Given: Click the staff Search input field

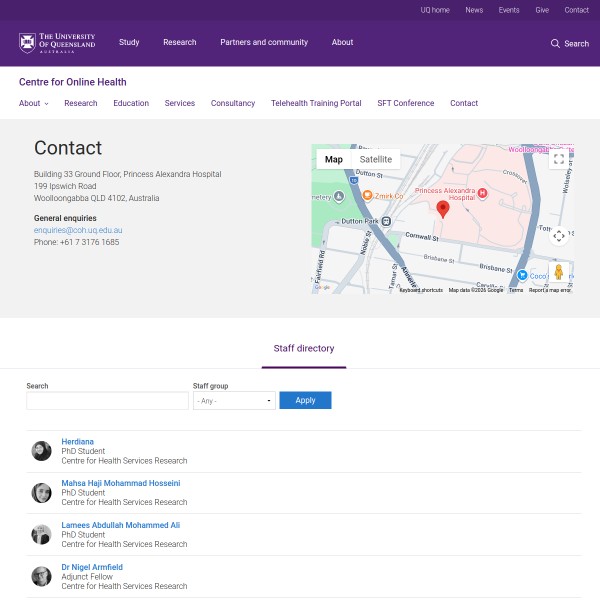Looking at the screenshot, I should (x=107, y=400).
